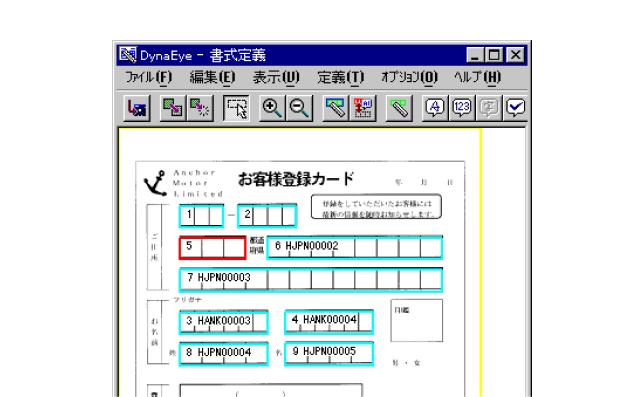
Task: Click the zoom out magnifier
Action: (x=299, y=108)
